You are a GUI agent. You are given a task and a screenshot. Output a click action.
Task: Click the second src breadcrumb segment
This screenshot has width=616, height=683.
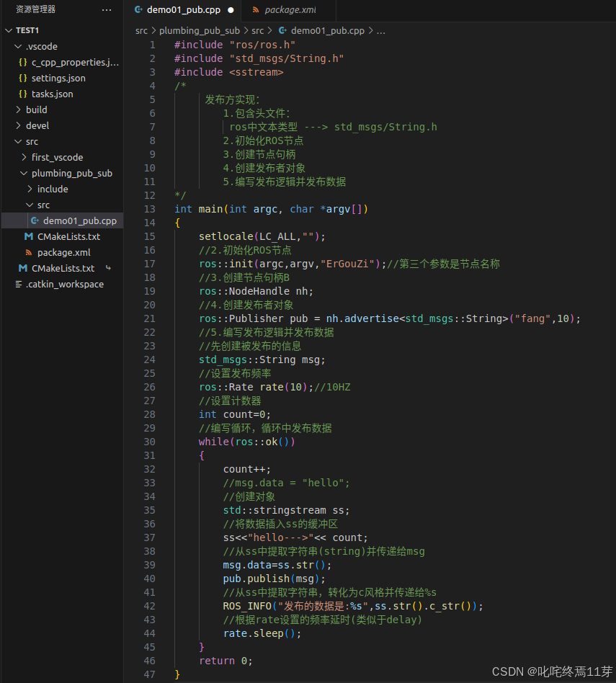[257, 31]
